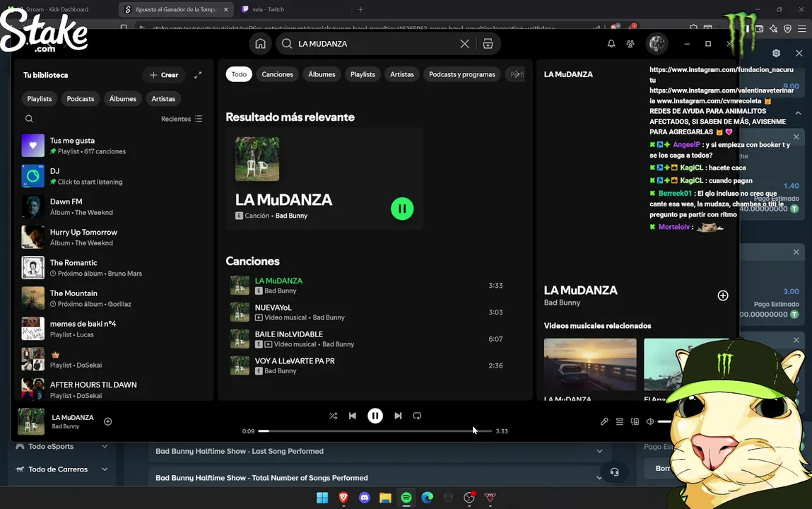The image size is (812, 509).
Task: Select the Todo search filter
Action: (x=239, y=74)
